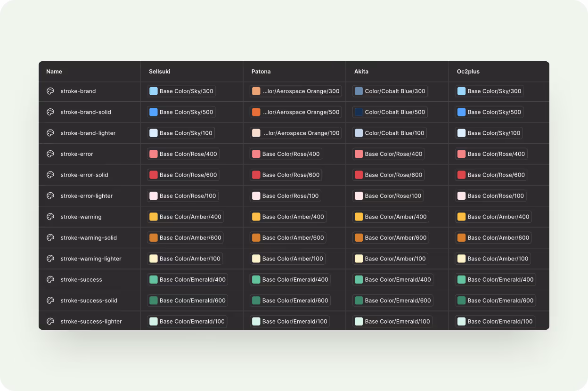Viewport: 588px width, 391px height.
Task: Click Sellsuki Base Color/Emerald/400 cell
Action: click(x=188, y=279)
